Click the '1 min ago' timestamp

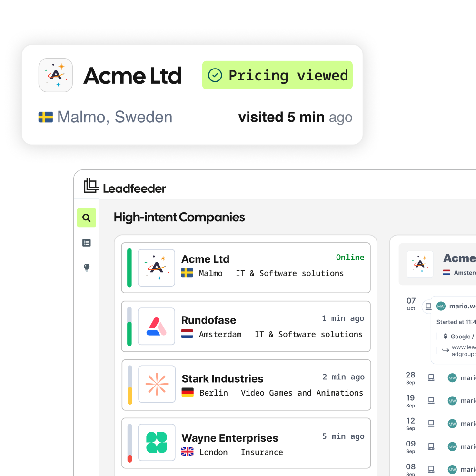point(343,318)
